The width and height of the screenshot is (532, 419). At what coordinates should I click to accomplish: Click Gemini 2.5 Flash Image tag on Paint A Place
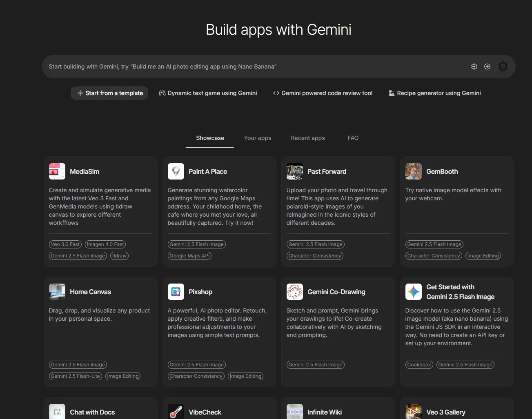point(197,244)
